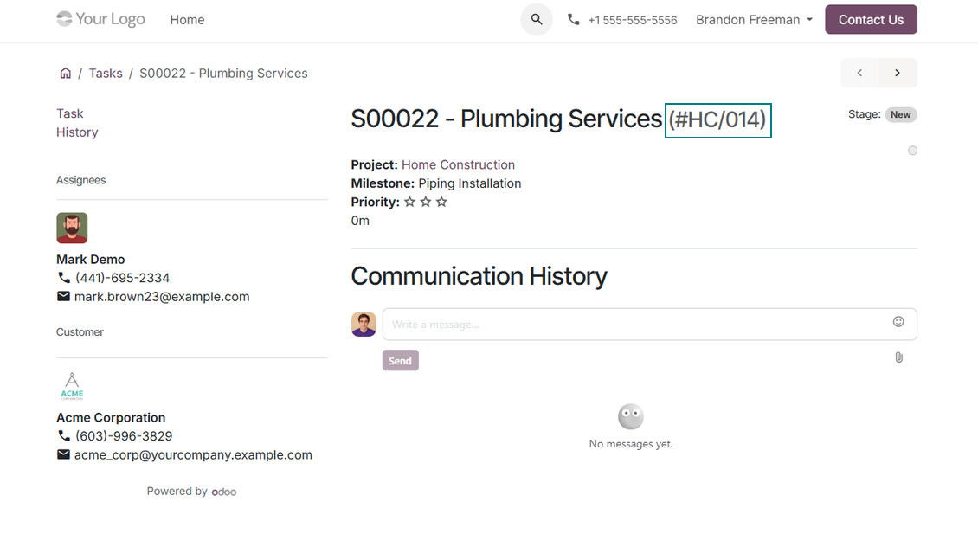This screenshot has height=560, width=978.
Task: Click the header phone number +1 555-555-5556
Action: tap(633, 20)
